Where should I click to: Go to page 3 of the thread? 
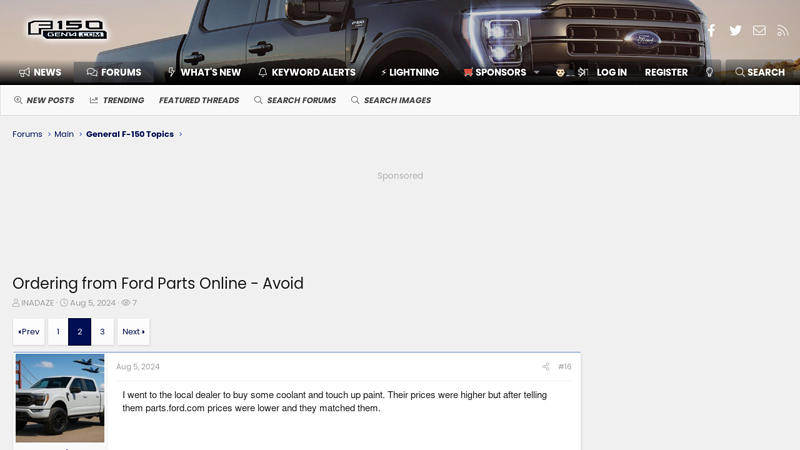102,332
